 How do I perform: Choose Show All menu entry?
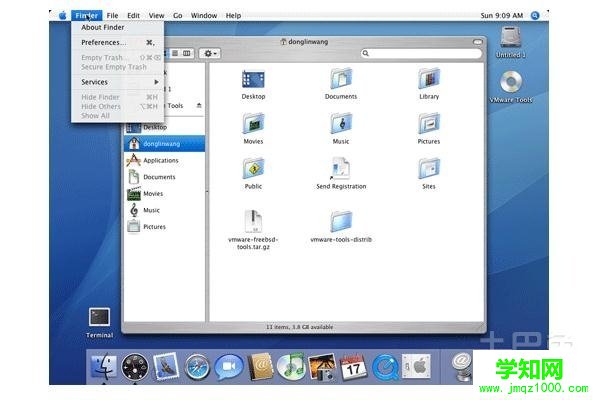point(117,116)
